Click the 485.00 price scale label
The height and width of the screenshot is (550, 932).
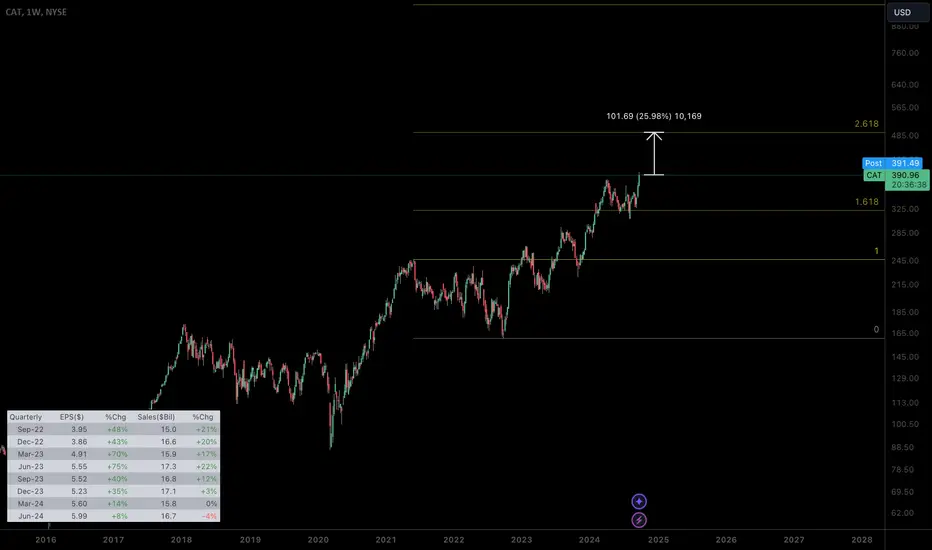pyautogui.click(x=905, y=136)
